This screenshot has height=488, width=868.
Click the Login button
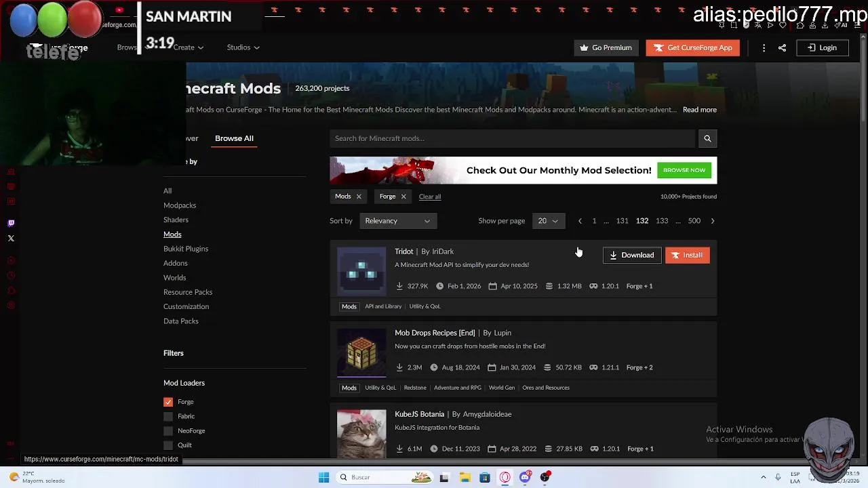(x=822, y=47)
